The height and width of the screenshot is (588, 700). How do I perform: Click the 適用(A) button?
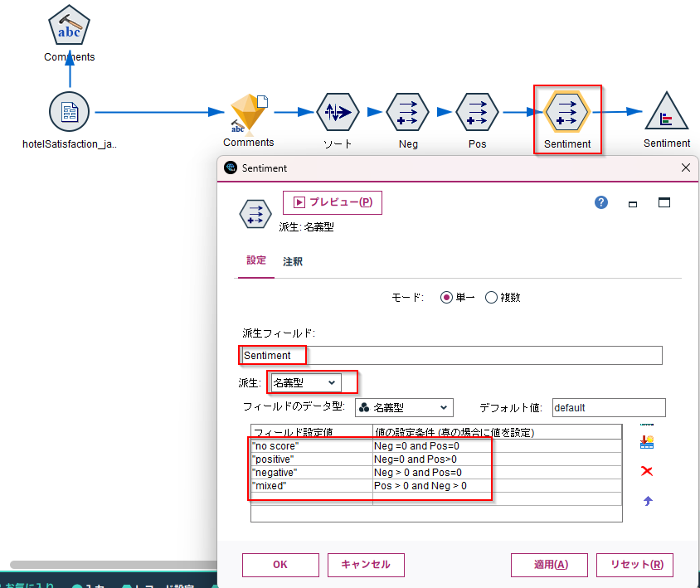click(550, 565)
